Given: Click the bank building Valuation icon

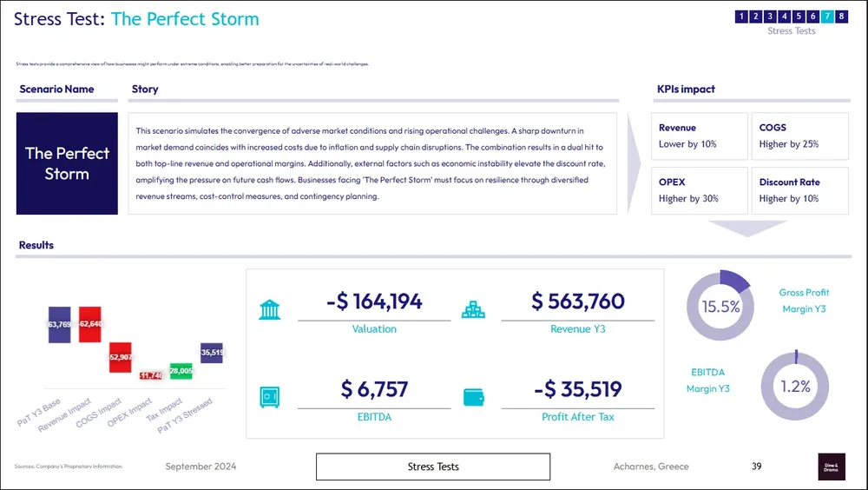Looking at the screenshot, I should 270,310.
